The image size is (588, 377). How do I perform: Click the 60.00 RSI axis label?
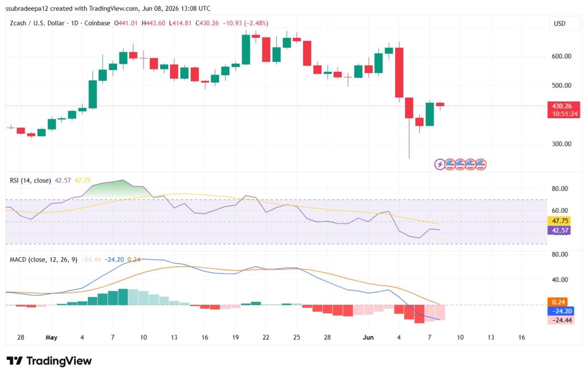point(559,211)
